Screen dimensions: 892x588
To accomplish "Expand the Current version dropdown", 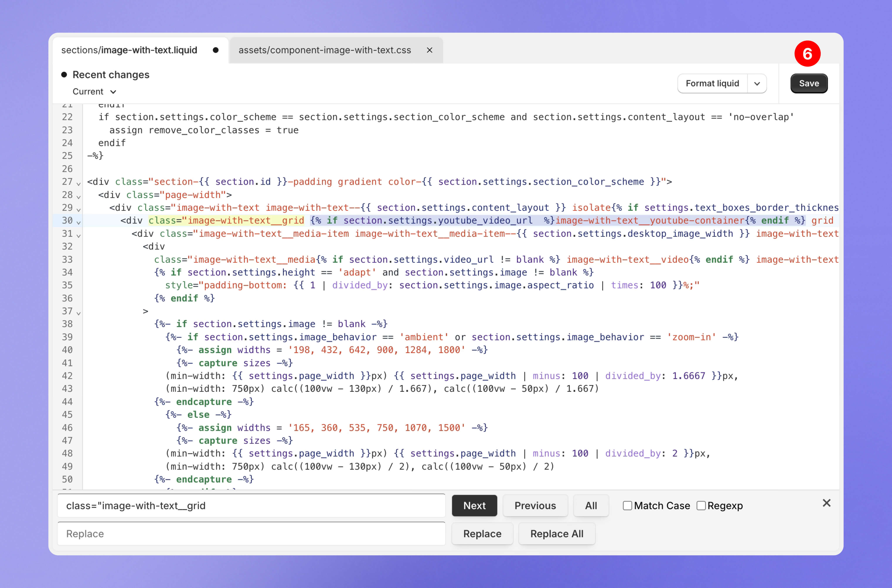I will [95, 91].
